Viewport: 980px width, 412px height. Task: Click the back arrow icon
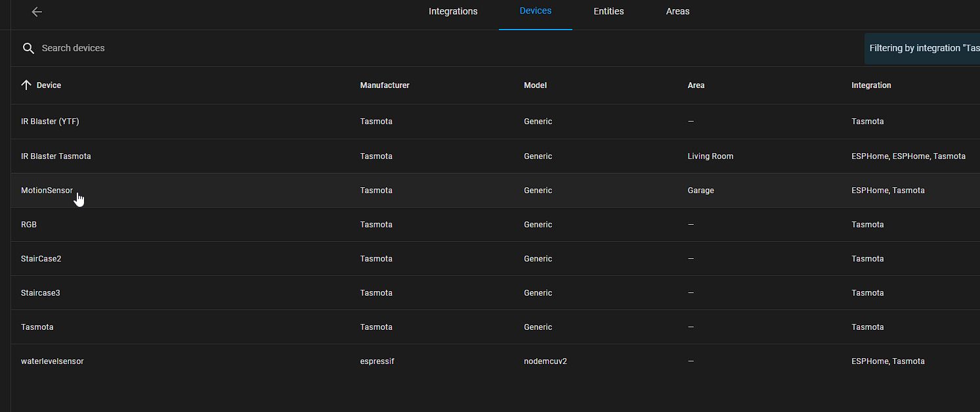tap(37, 12)
